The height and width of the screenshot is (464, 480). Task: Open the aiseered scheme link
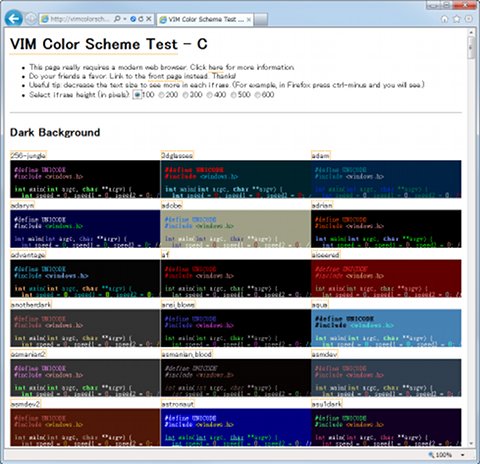point(325,255)
